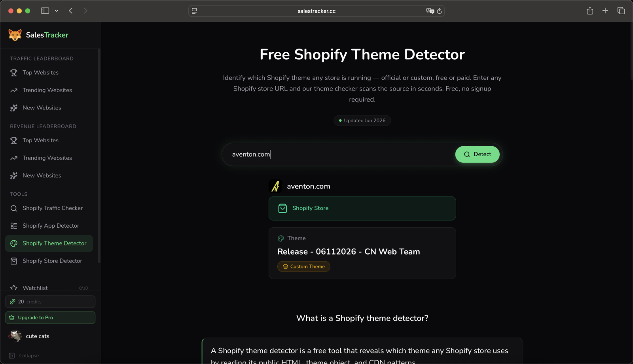Image resolution: width=633 pixels, height=364 pixels.
Task: Click the trophy icon for Revenue Top Websites
Action: (14, 140)
